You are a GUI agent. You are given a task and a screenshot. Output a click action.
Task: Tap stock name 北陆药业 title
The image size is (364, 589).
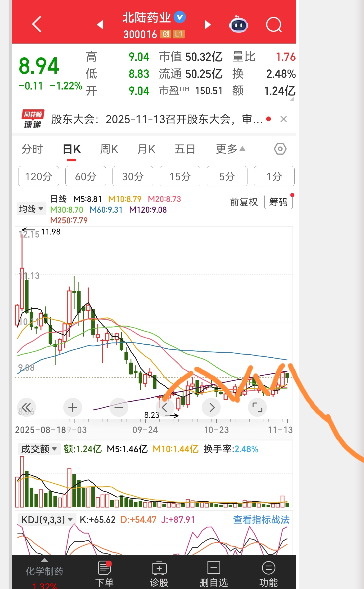coord(146,18)
